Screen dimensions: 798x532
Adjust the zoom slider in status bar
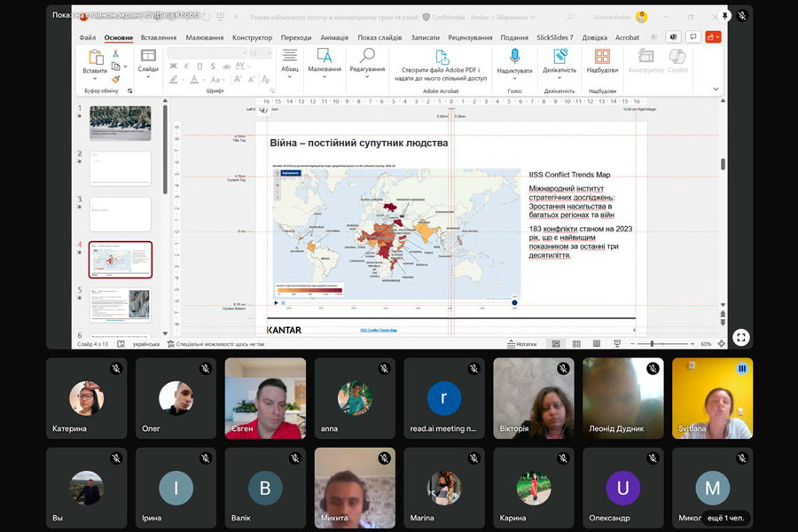tap(653, 343)
